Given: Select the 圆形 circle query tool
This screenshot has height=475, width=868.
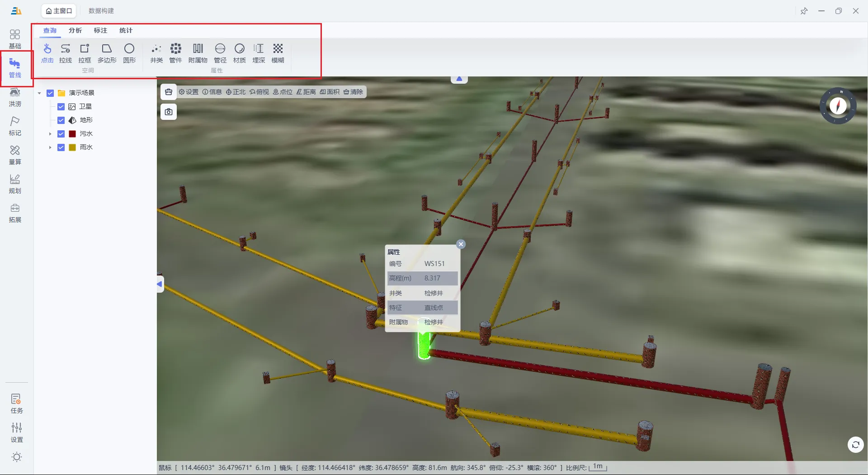Looking at the screenshot, I should [129, 53].
